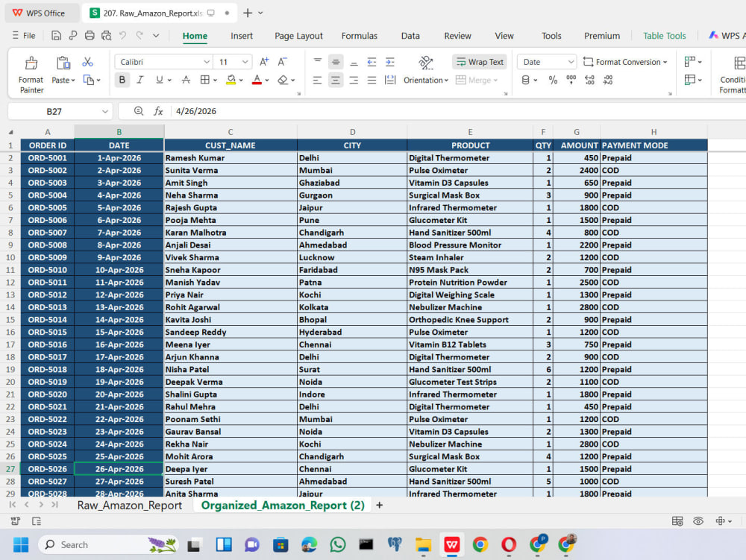Toggle Underline formatting
Screen dimensions: 746x560
[159, 80]
